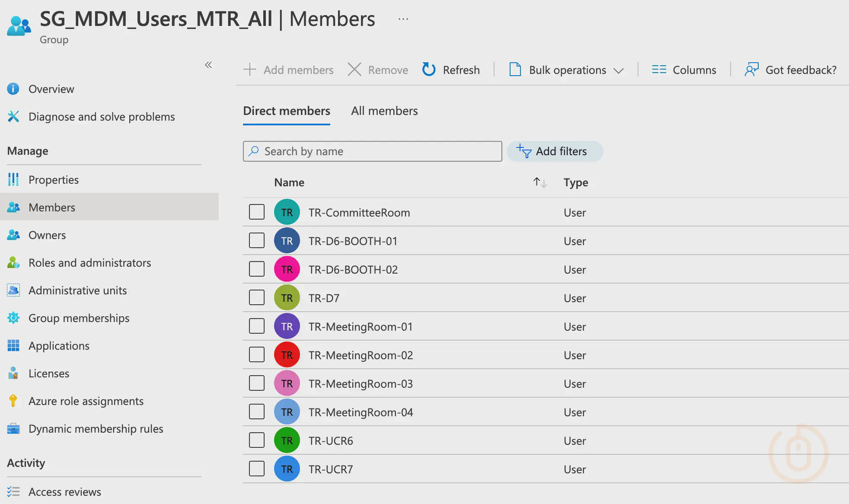The width and height of the screenshot is (849, 504).
Task: Click the Bulk operations document icon
Action: tap(515, 70)
